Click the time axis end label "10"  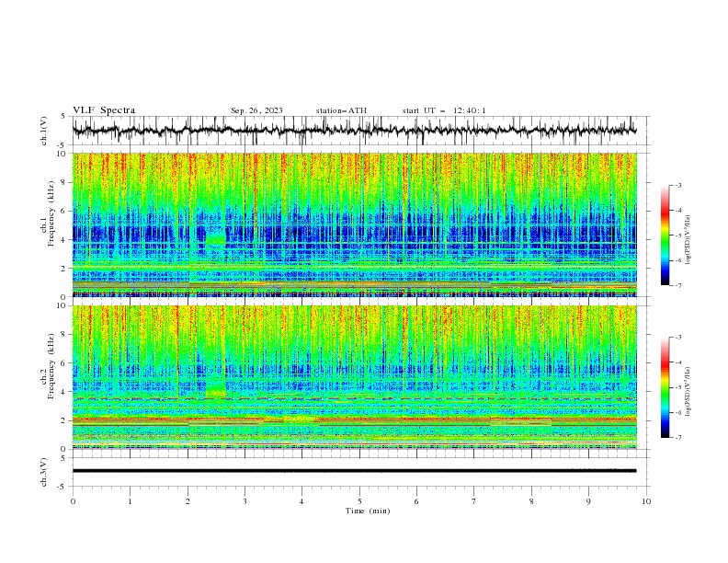point(646,501)
